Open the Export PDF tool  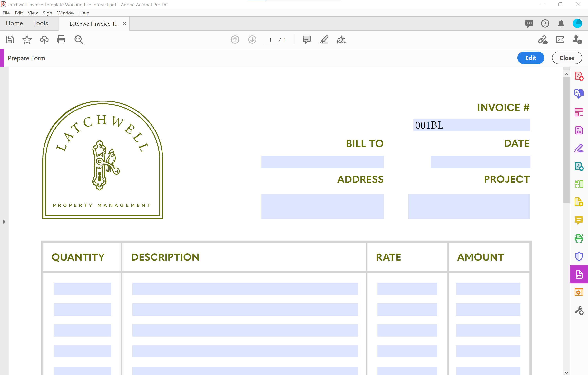pos(579,93)
